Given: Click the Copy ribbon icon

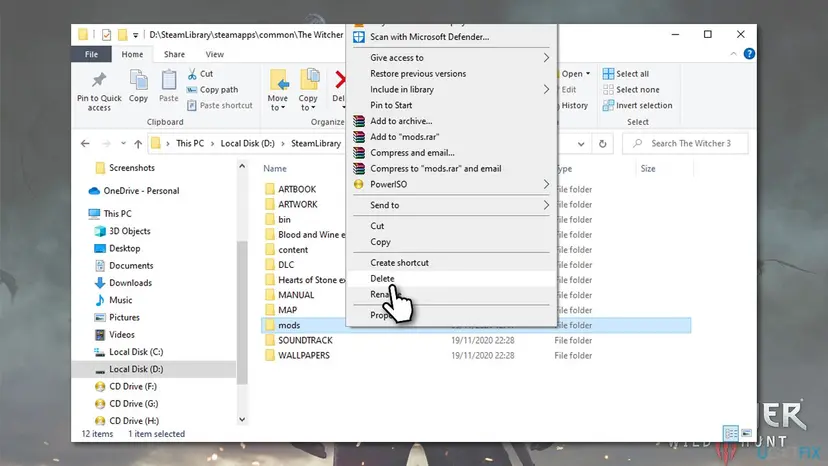Looking at the screenshot, I should (138, 80).
